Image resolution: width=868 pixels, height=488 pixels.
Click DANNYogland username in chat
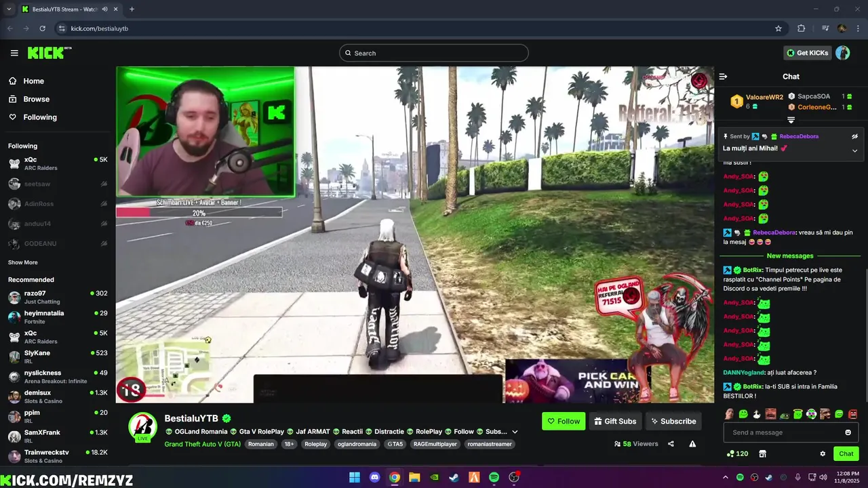(x=743, y=373)
